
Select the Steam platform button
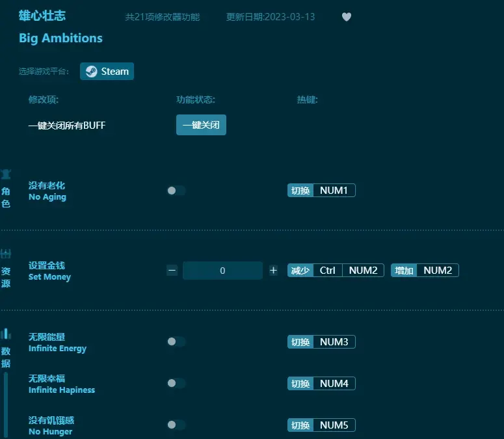click(107, 71)
